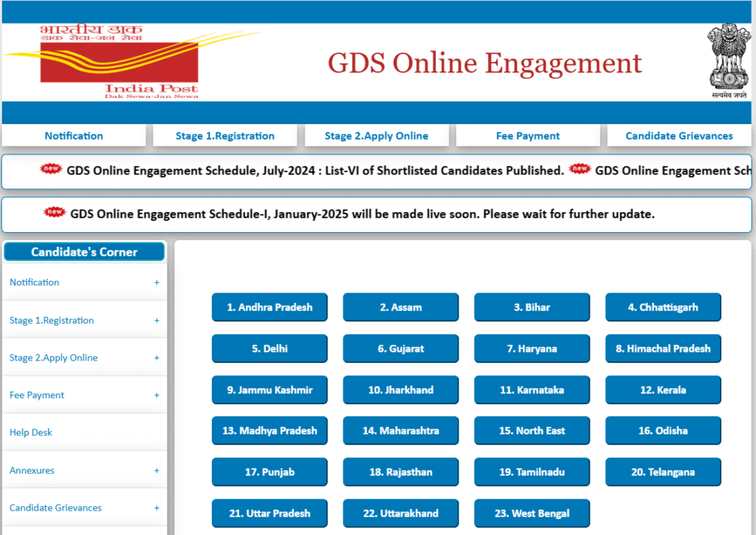Expand the Notification sidebar section
The image size is (756, 535).
156,282
